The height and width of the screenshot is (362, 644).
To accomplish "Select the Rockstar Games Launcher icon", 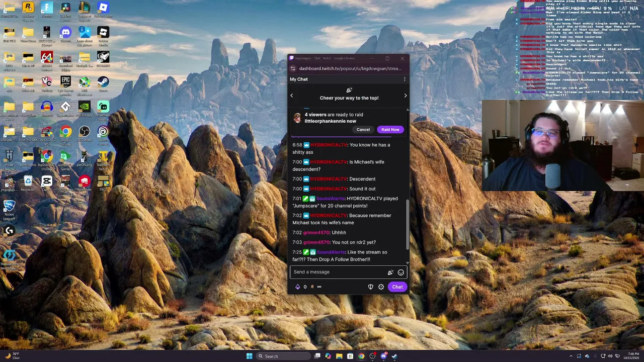I will pos(28,10).
